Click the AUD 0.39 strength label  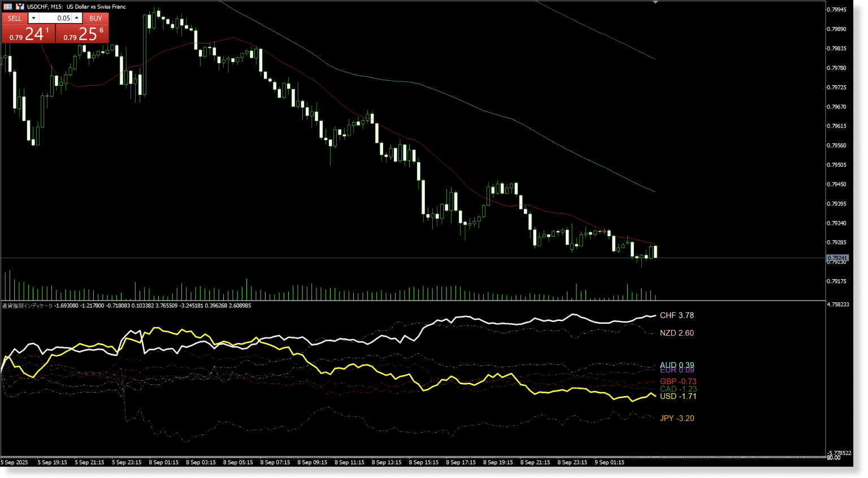[x=677, y=365]
